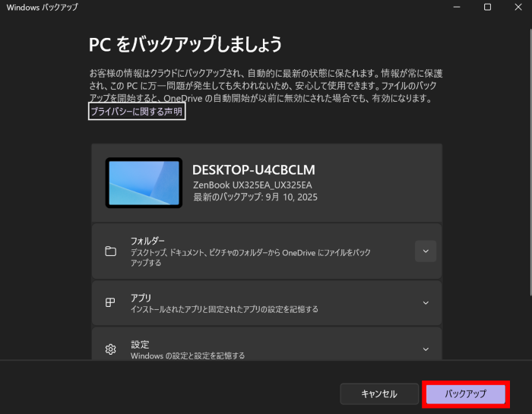Expand the アプリ section chevron
The width and height of the screenshot is (532, 414).
click(x=426, y=302)
